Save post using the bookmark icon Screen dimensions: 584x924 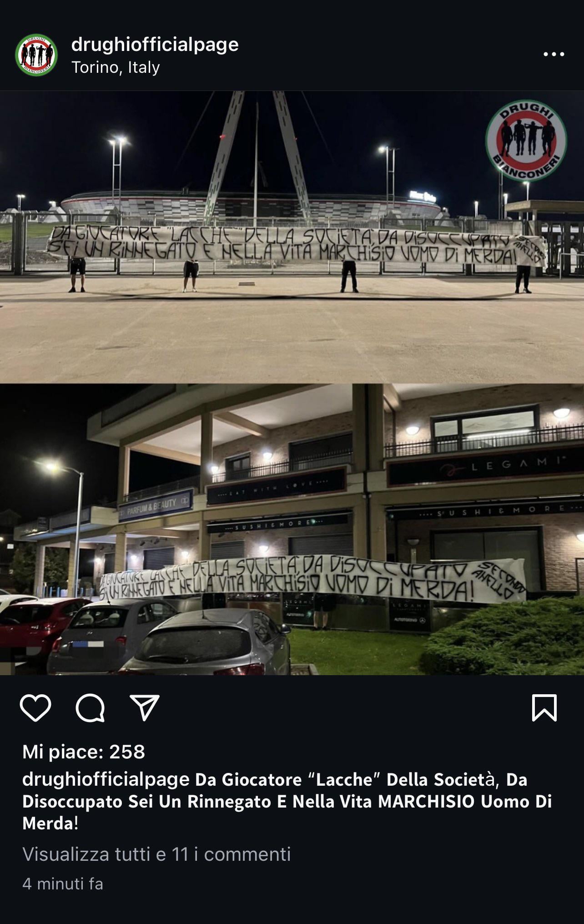[544, 708]
